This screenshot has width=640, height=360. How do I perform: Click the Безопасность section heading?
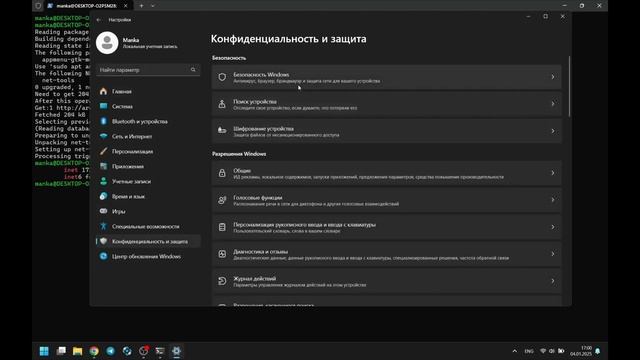[x=229, y=58]
